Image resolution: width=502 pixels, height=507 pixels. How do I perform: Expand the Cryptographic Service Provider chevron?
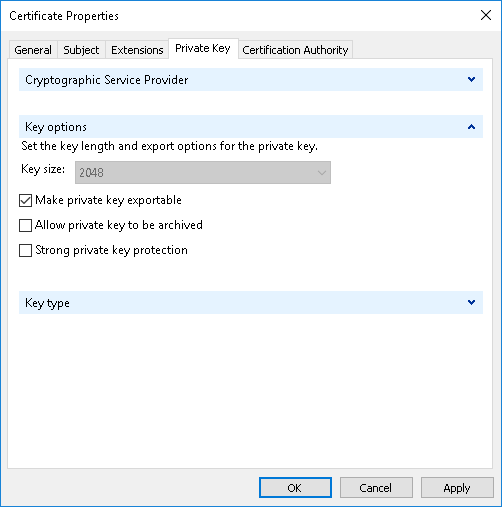[471, 80]
